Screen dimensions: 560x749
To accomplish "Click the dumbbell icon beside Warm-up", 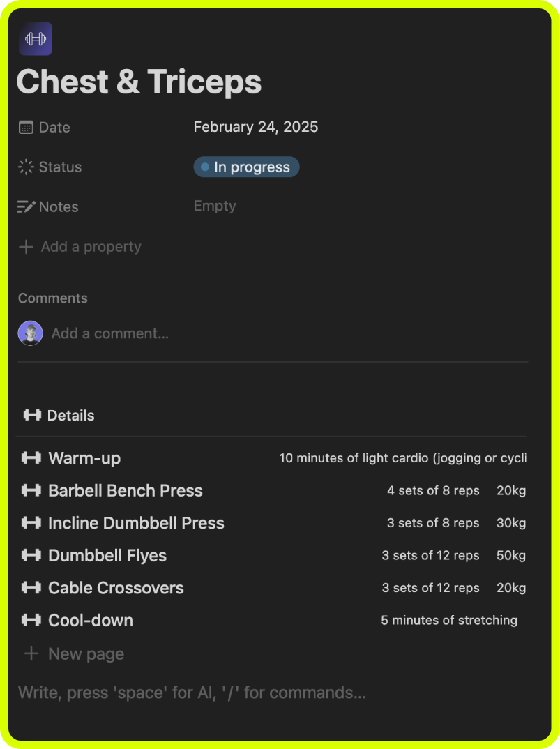I will point(31,458).
